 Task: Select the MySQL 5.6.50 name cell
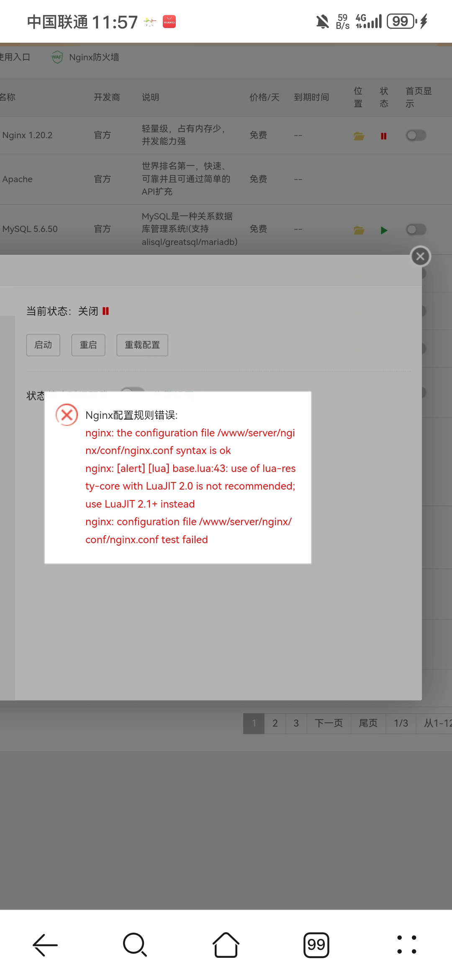[30, 229]
